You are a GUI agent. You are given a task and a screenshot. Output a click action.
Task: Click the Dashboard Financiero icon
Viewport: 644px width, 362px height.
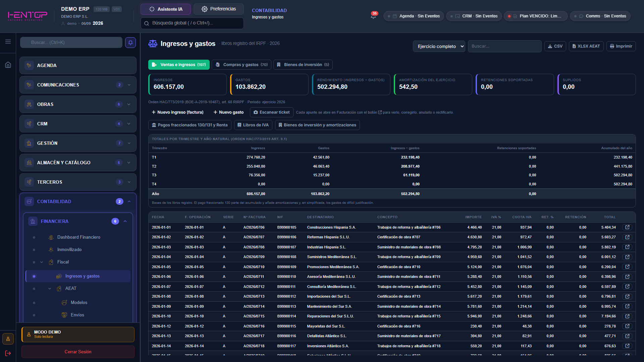coord(51,237)
